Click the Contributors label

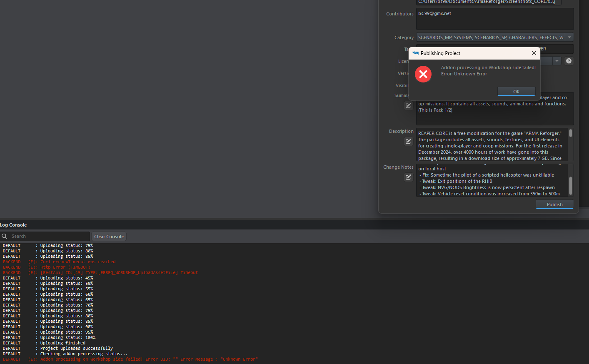click(400, 14)
